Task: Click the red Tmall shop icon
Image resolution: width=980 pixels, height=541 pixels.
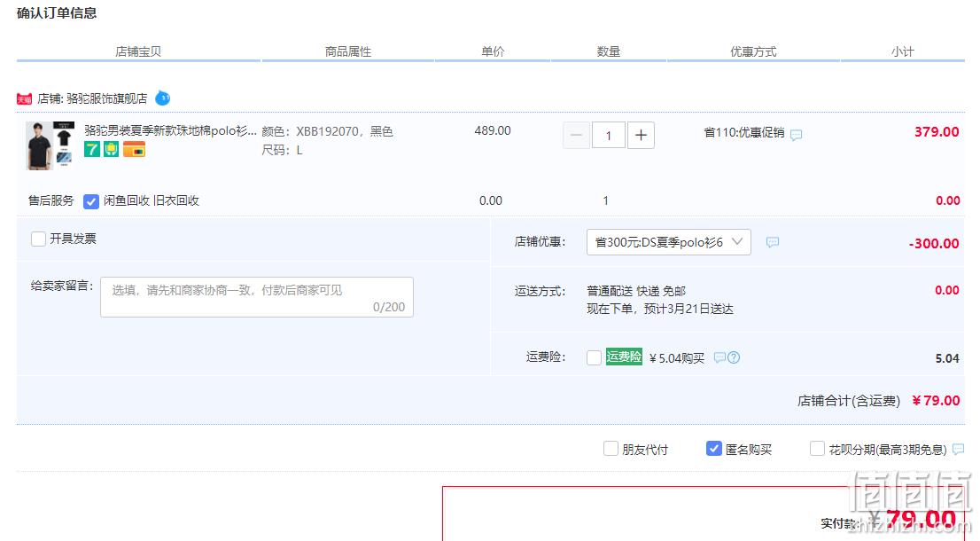Action: (25, 98)
